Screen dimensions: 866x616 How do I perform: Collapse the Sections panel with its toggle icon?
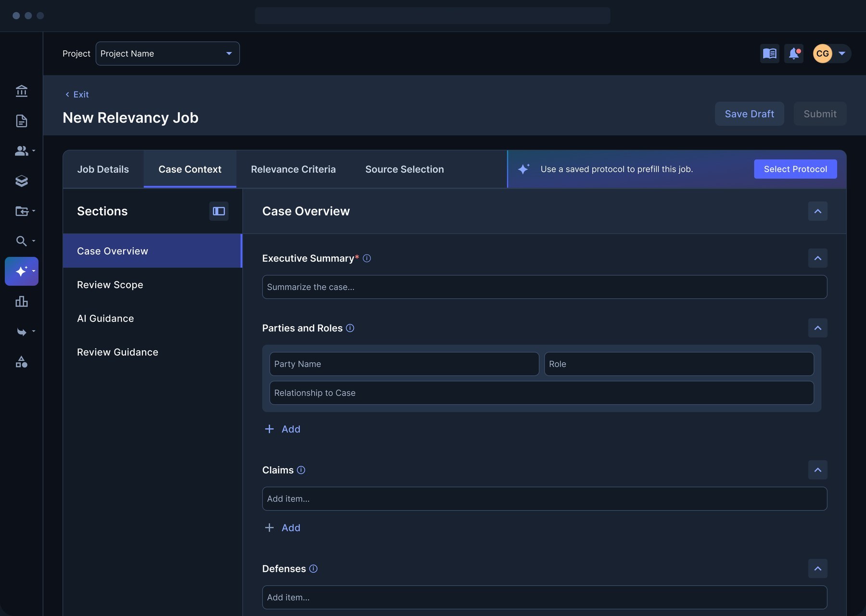point(219,211)
